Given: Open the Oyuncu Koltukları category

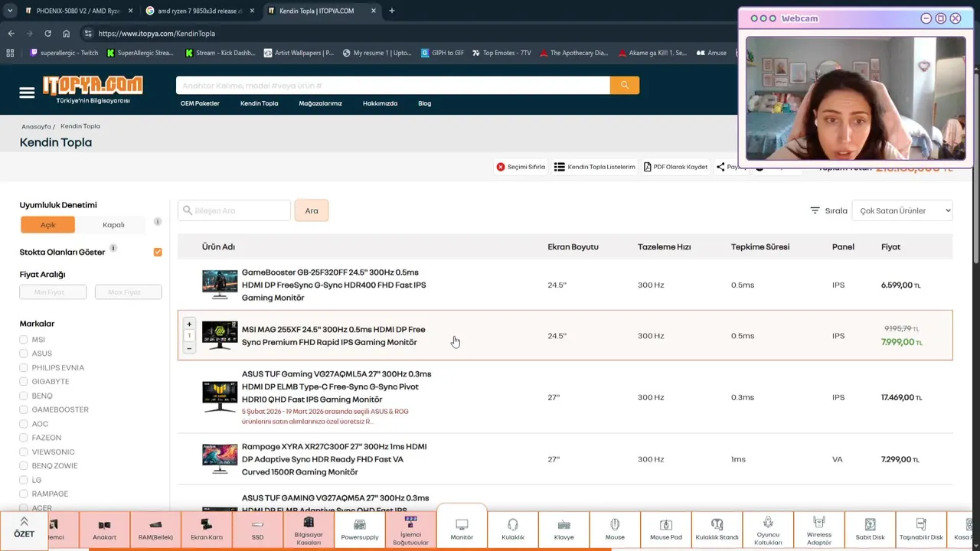Looking at the screenshot, I should 768,530.
